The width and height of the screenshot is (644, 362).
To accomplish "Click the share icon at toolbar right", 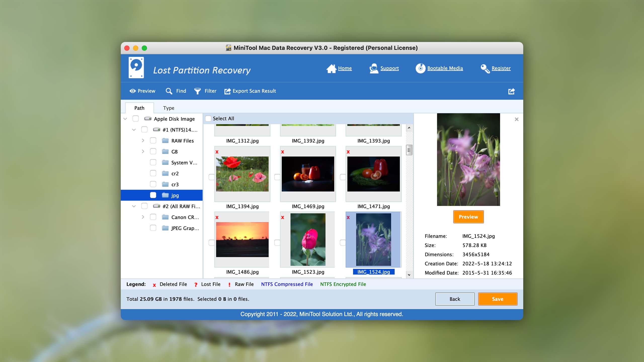I will (x=511, y=91).
